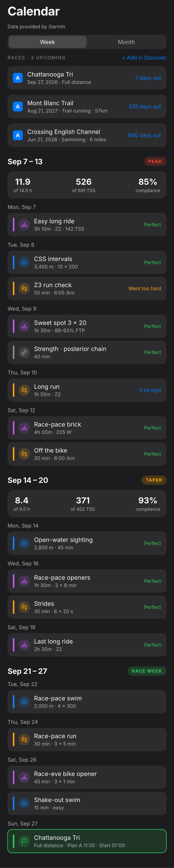Viewport: 174px width, 868px height.
Task: Click the A priority badge on Mont Blanc Trail
Action: 18,107
